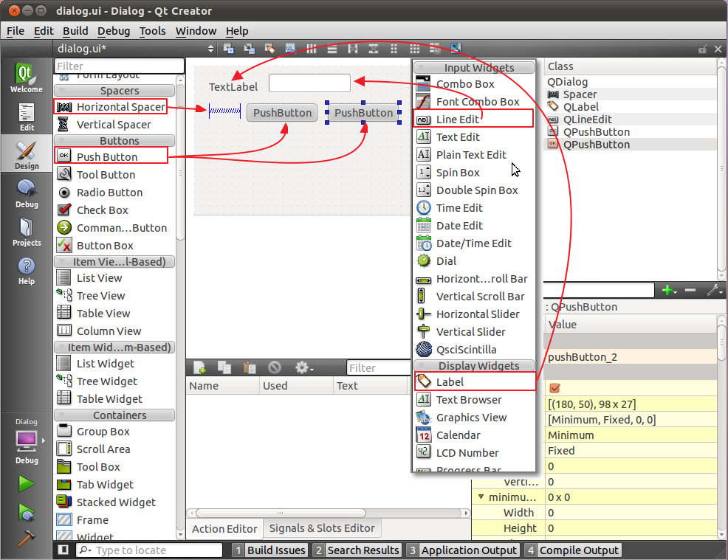Select QLineEdit in the object inspector

click(587, 120)
